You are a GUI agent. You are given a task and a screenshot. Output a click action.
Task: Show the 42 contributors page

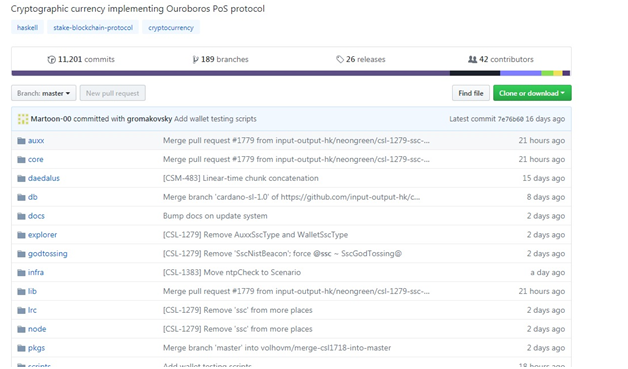tap(506, 59)
